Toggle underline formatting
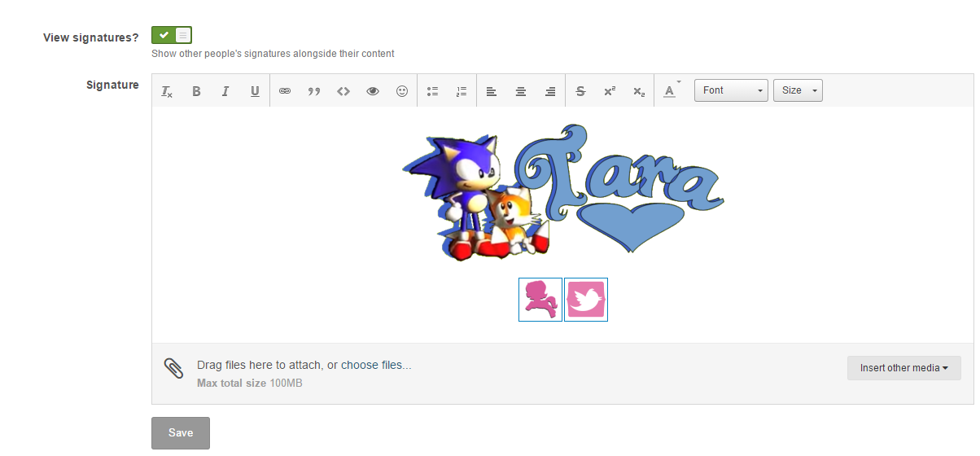This screenshot has height=456, width=980. 255,91
